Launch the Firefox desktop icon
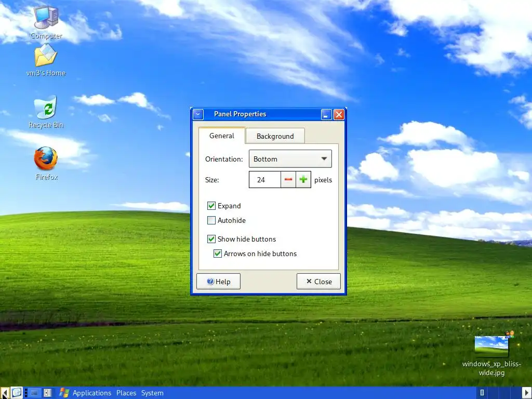 click(46, 164)
